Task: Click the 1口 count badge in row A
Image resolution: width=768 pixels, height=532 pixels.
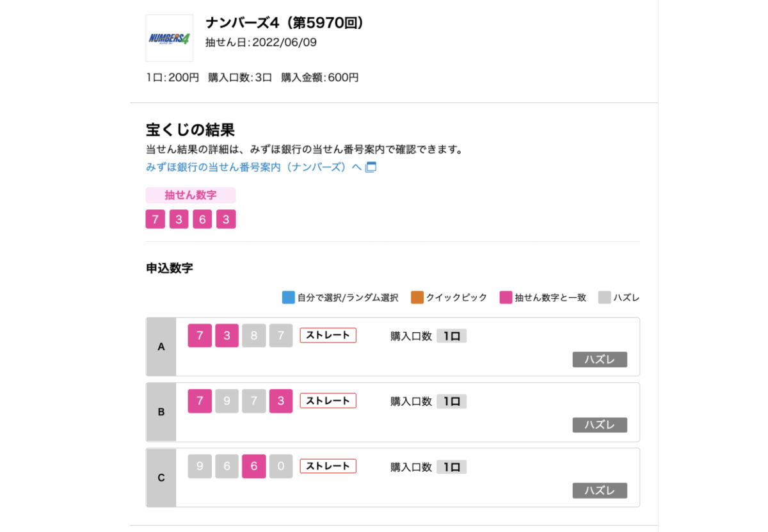Action: [x=452, y=336]
